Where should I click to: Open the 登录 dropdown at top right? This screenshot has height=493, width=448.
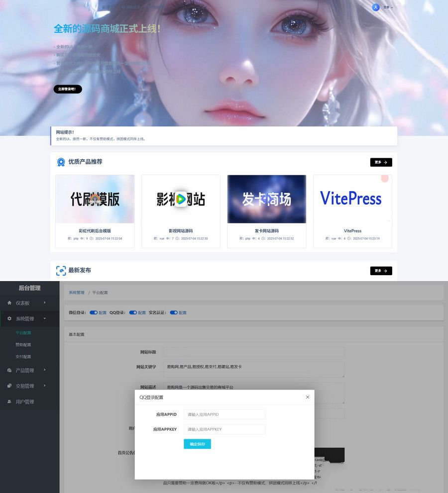pos(388,7)
